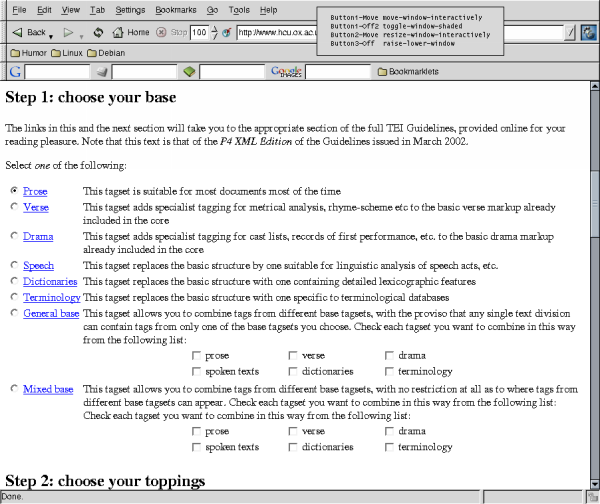Open the Terminology link

pos(52,298)
